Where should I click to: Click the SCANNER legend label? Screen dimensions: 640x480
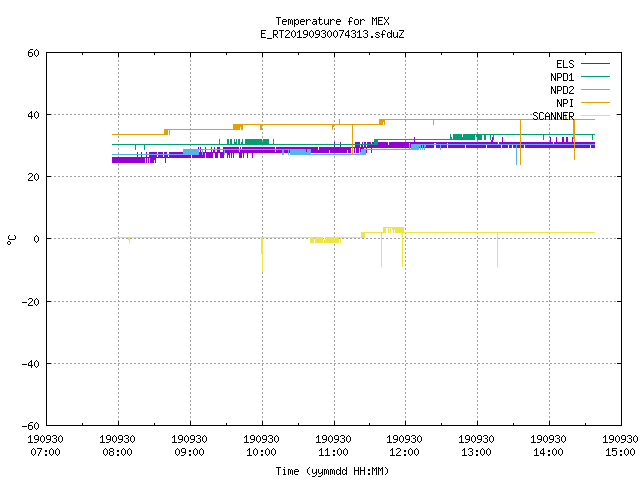click(553, 116)
